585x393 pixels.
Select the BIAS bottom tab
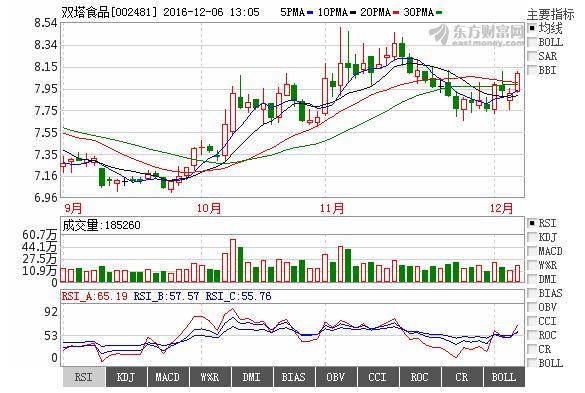pyautogui.click(x=294, y=377)
